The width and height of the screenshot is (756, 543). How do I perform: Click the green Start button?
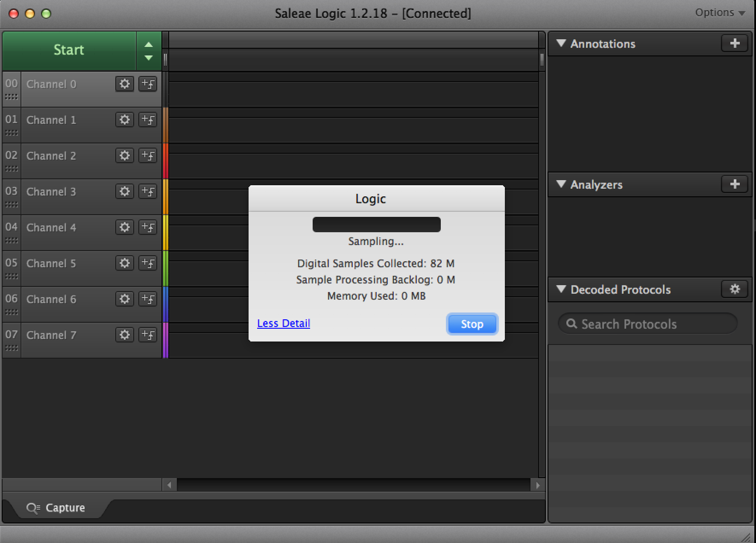(69, 50)
